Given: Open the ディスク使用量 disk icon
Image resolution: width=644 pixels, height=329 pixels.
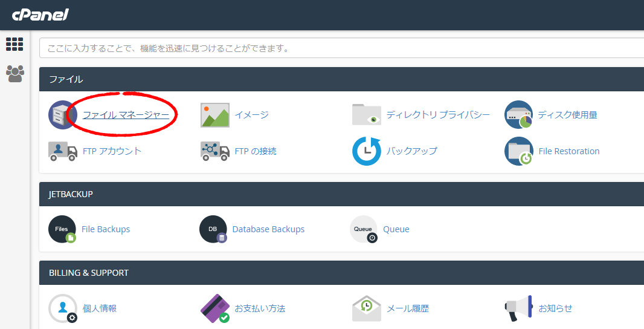Looking at the screenshot, I should [518, 115].
